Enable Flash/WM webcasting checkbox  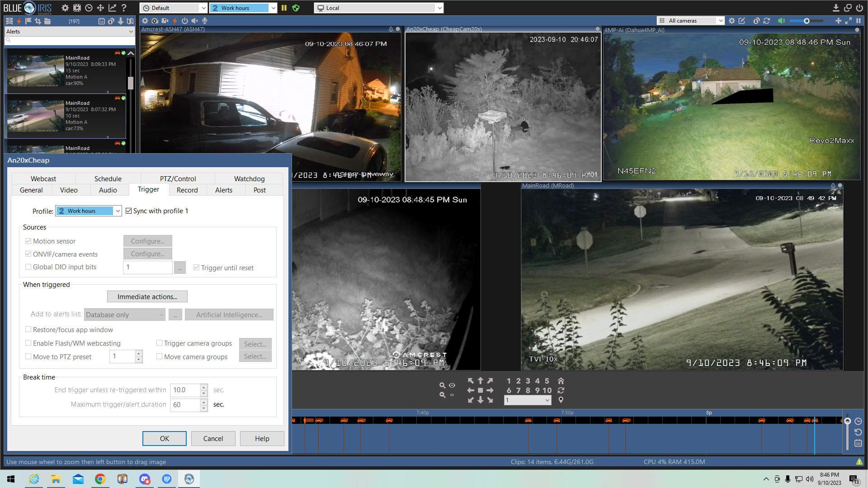(x=28, y=343)
